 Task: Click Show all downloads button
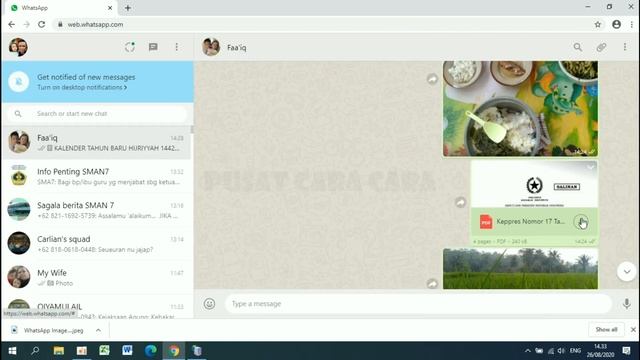tap(606, 329)
